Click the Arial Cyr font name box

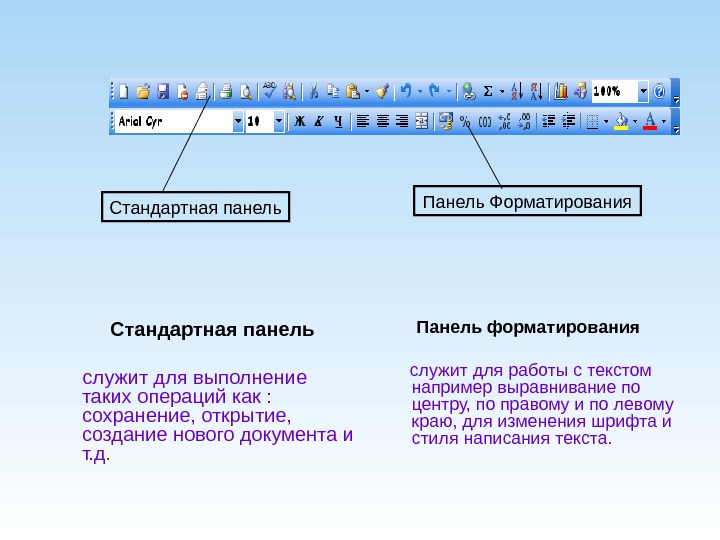174,122
